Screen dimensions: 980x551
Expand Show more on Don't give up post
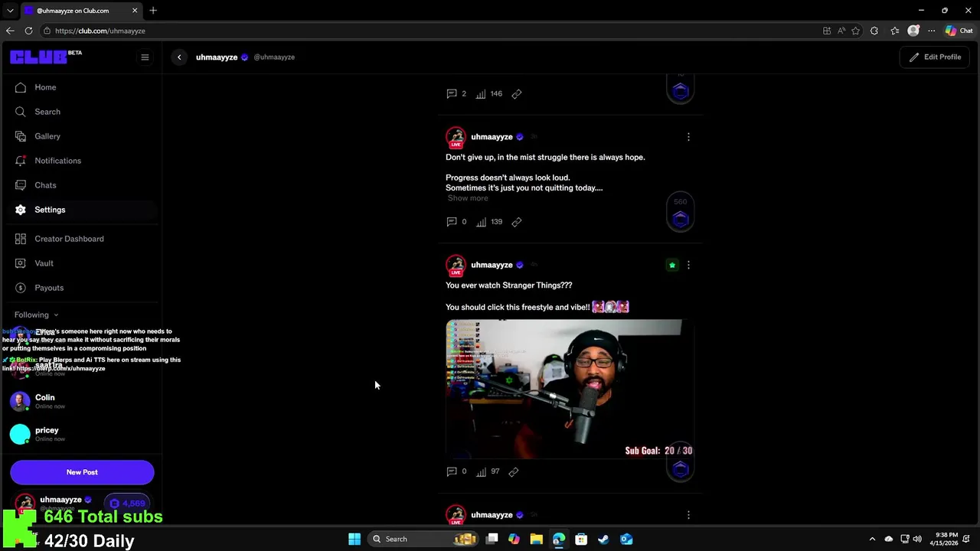coord(468,198)
